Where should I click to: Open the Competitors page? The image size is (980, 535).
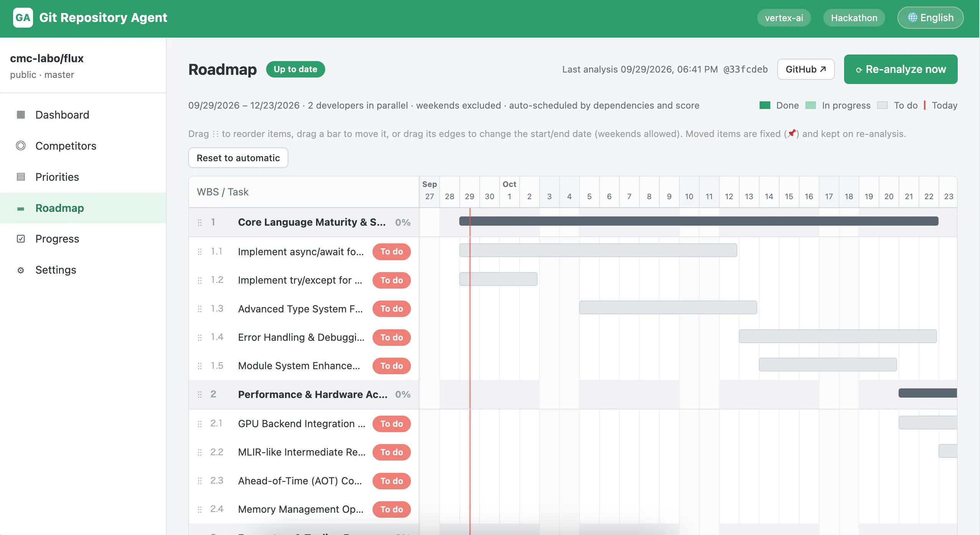point(83,146)
